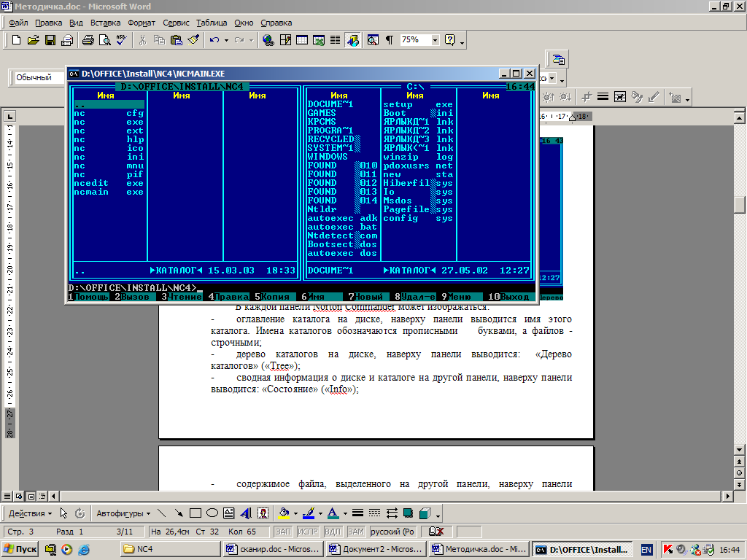Select the Line drawing tool
747x560 pixels.
(161, 513)
